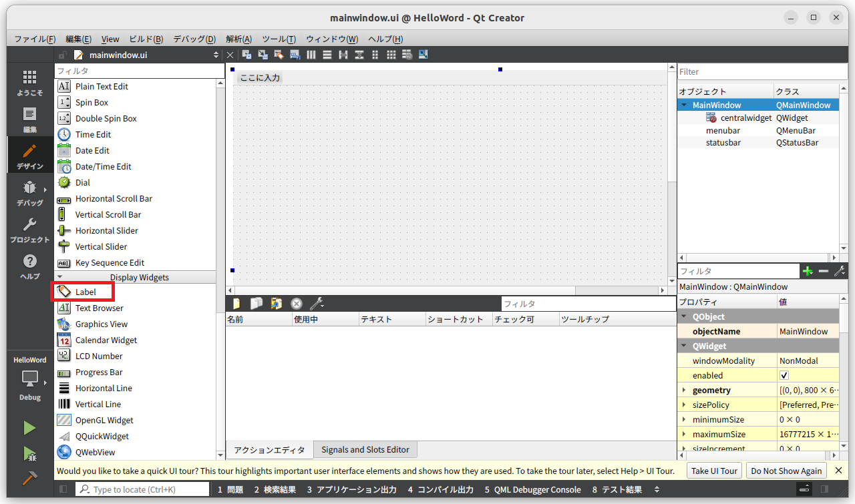This screenshot has height=504, width=855.
Task: Collapse MainWindow in the object inspector
Action: pos(683,105)
